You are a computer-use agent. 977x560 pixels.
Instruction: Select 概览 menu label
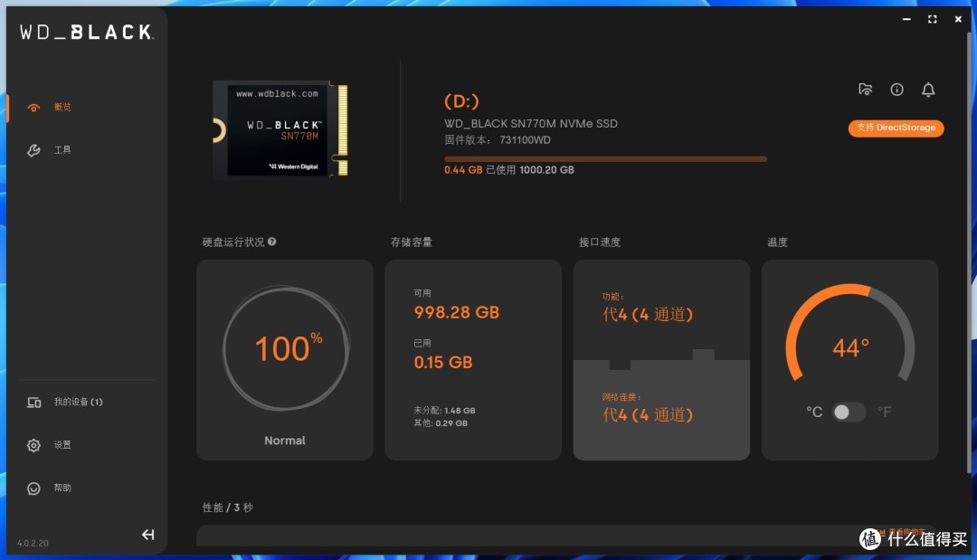[x=62, y=107]
